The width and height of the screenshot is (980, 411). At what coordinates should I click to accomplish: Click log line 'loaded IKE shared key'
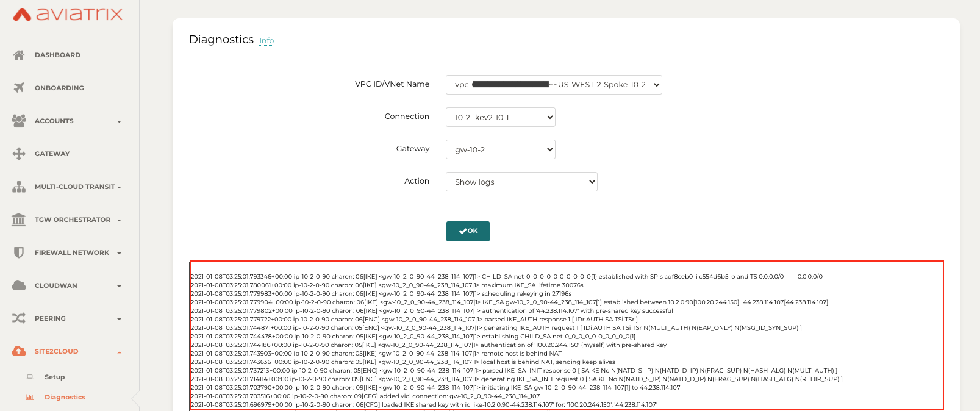tap(424, 404)
